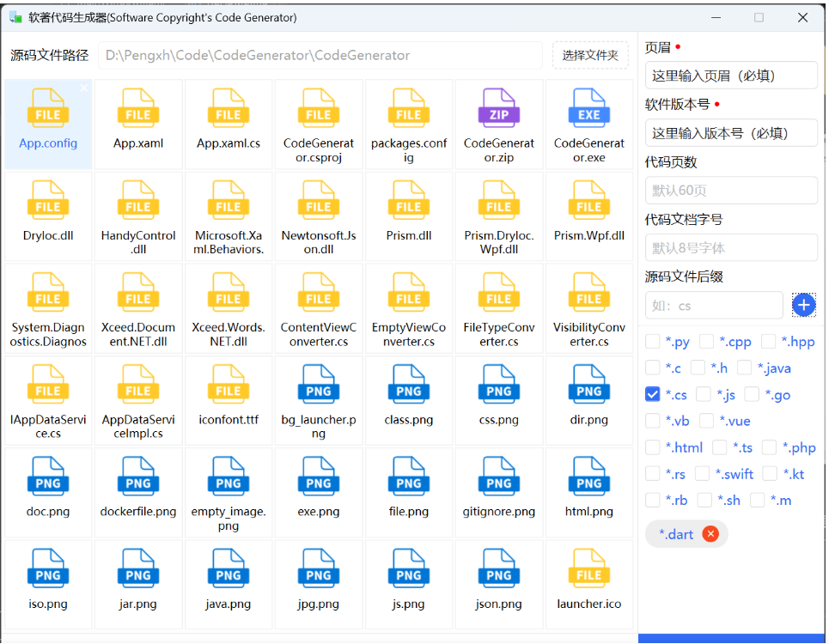
Task: Focus the 页眉 header input field
Action: (x=731, y=76)
